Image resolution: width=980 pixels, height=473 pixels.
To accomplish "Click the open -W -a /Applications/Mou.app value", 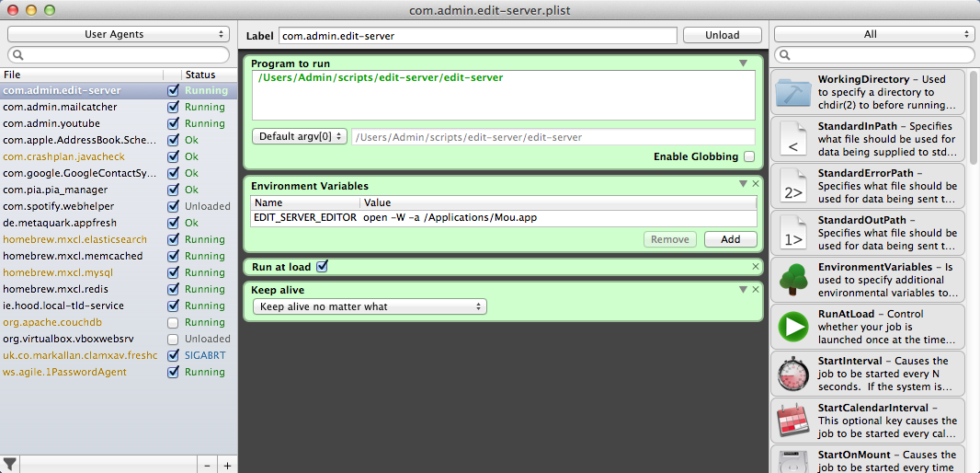I will pyautogui.click(x=450, y=218).
